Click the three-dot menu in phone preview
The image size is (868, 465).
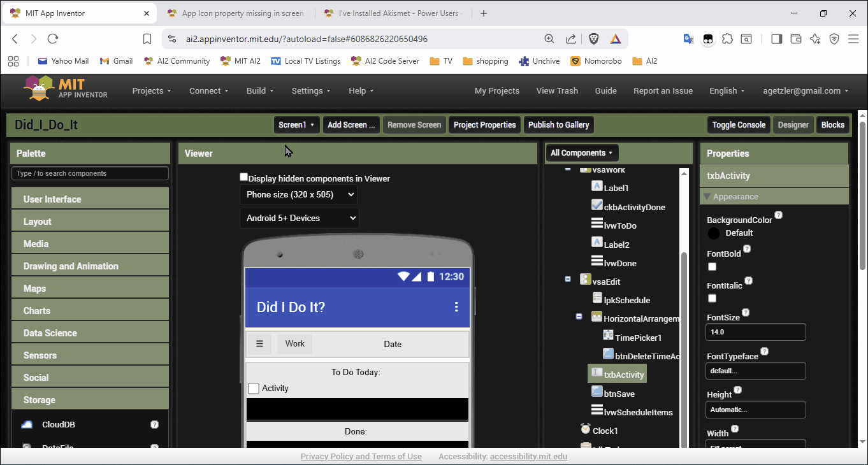pos(456,307)
